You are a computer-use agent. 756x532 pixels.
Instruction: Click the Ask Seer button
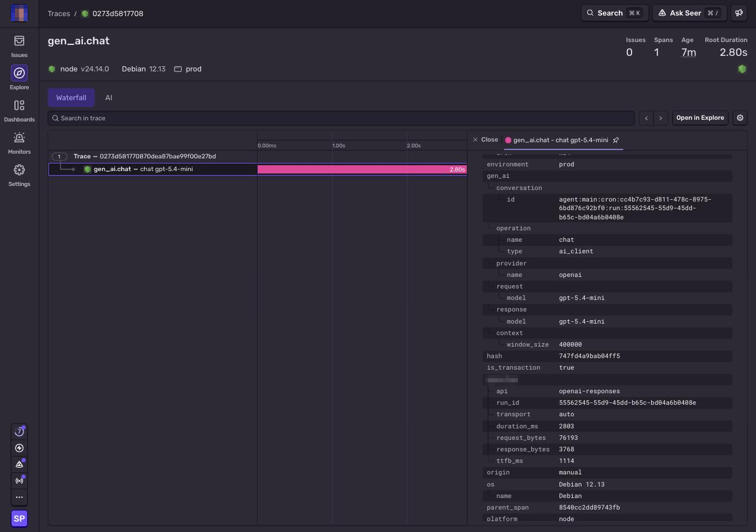coord(690,13)
